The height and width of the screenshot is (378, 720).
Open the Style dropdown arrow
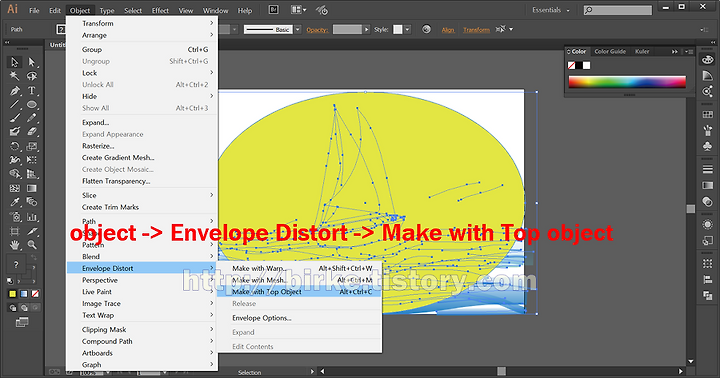407,29
